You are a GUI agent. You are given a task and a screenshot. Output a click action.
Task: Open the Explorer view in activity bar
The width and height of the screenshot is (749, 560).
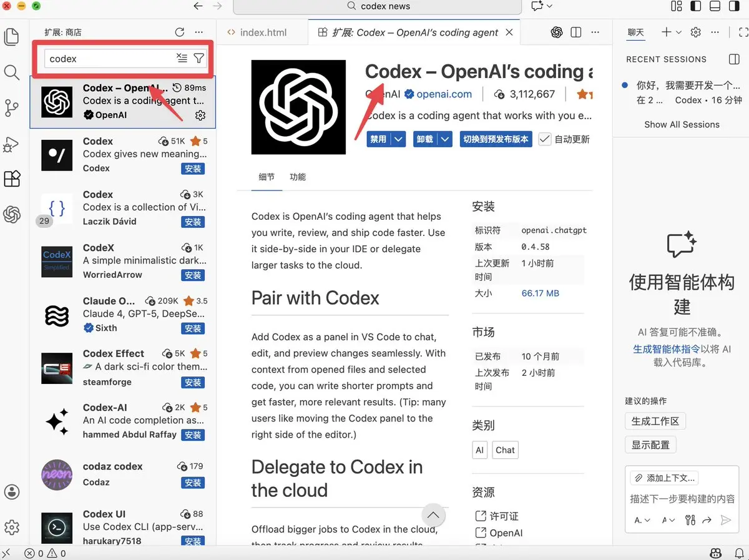click(12, 37)
